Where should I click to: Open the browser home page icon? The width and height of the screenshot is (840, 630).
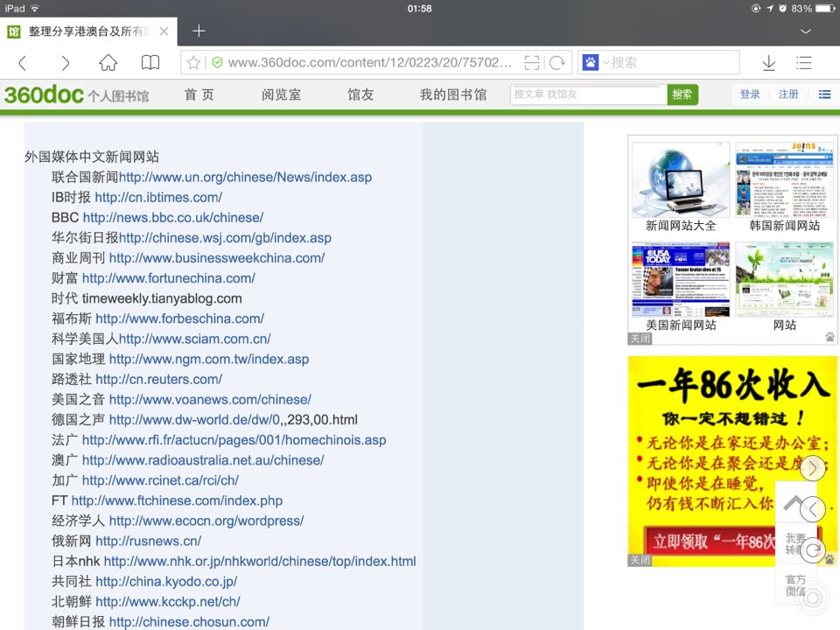coord(108,63)
